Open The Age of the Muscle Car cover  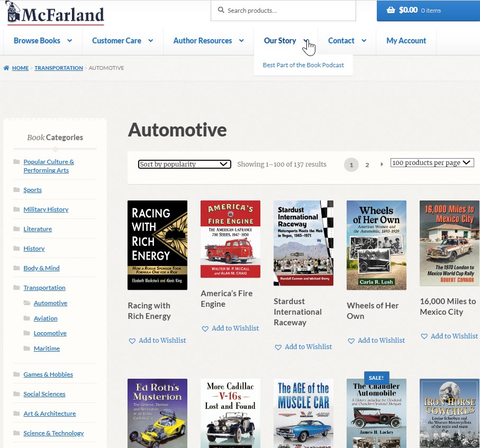pos(303,414)
